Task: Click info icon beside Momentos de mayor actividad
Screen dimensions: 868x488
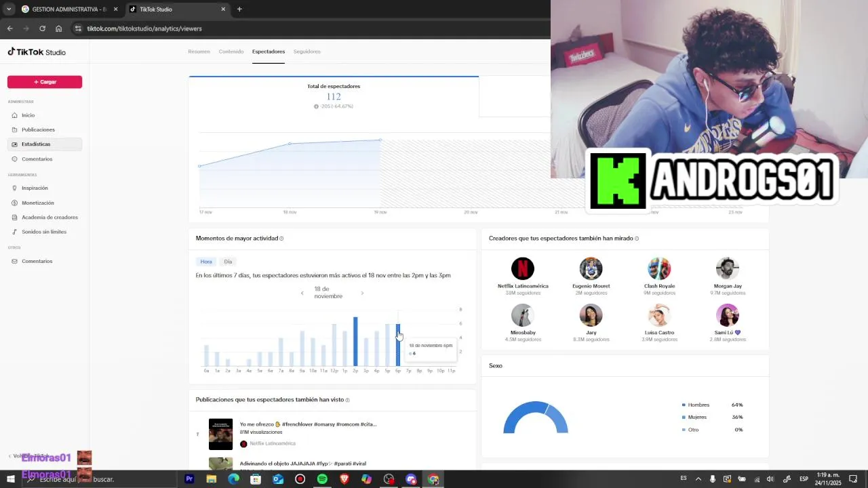Action: 281,239
